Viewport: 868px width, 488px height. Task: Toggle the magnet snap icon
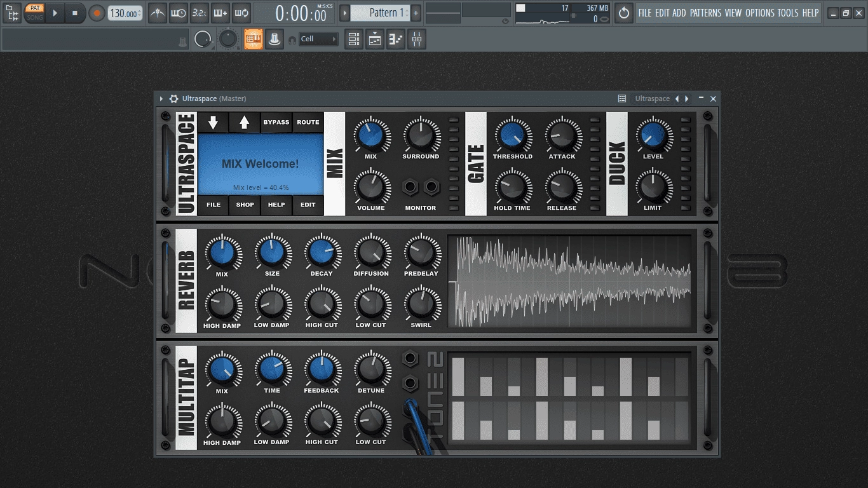[292, 40]
